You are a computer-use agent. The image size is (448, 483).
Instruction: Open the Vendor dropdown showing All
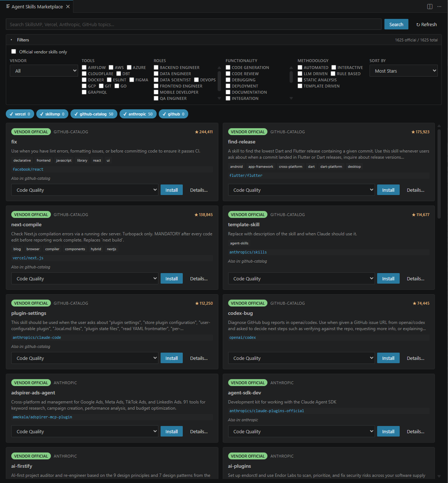point(44,70)
